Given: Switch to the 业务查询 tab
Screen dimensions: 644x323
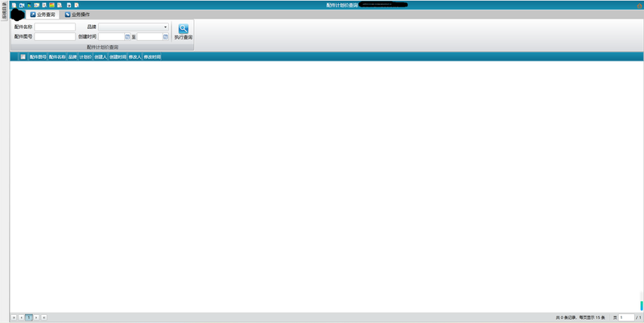Looking at the screenshot, I should click(x=43, y=14).
